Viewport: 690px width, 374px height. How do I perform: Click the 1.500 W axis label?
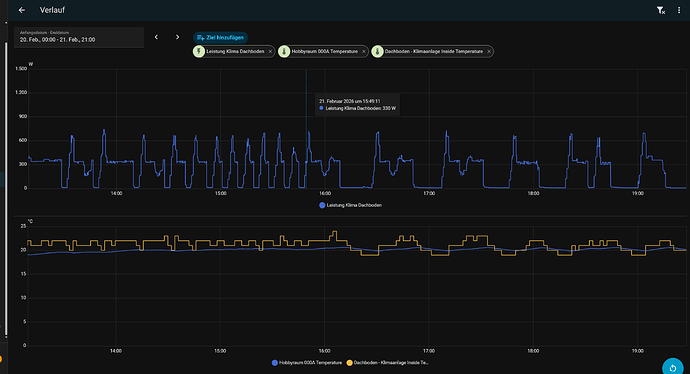tap(21, 69)
